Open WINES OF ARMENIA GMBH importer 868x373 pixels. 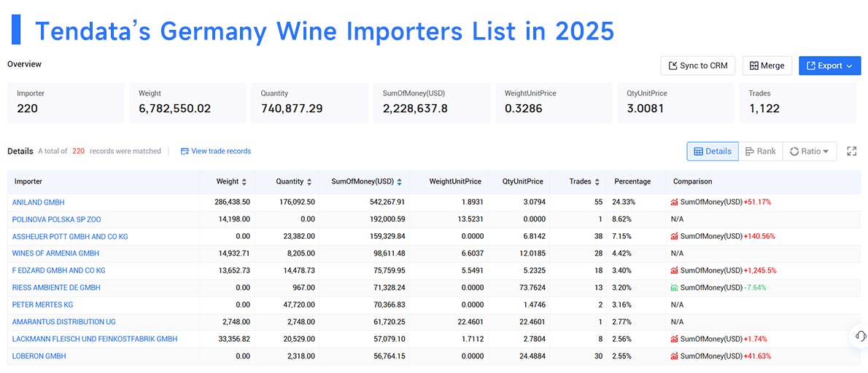click(x=55, y=254)
